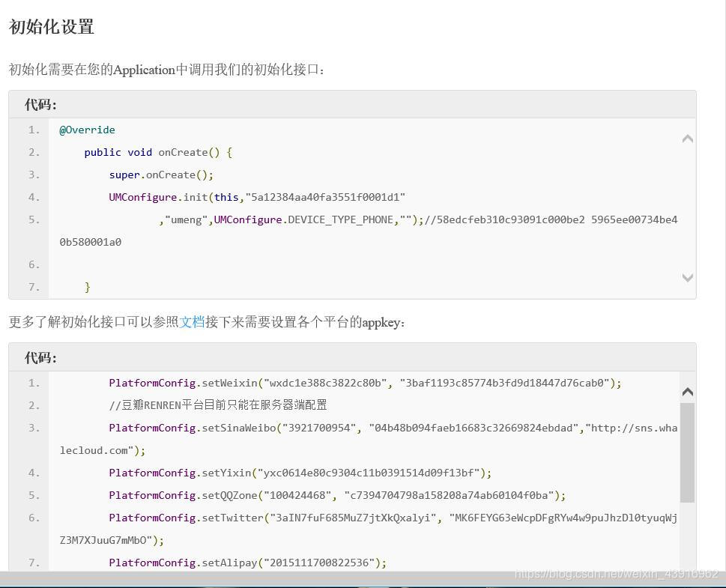Click scroll-up arrow in second code block
Image resolution: width=726 pixels, height=588 pixels.
coord(688,392)
